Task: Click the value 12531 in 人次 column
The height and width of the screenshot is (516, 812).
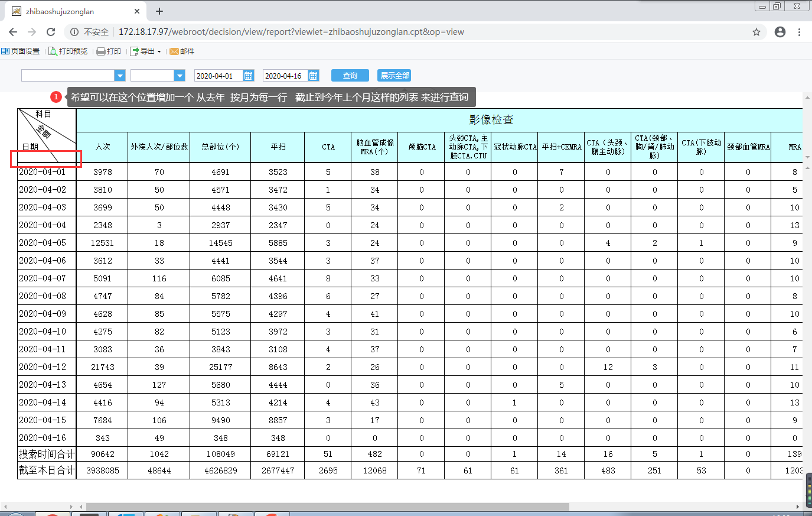Action: point(103,243)
